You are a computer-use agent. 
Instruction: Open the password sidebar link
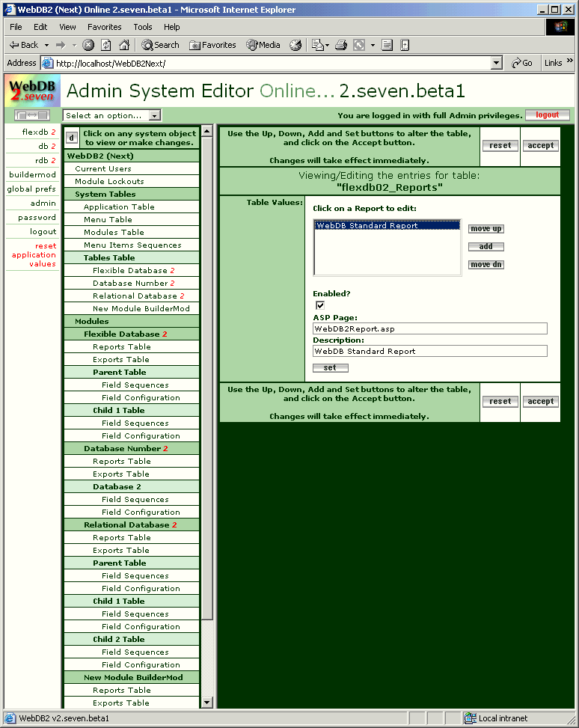[x=37, y=217]
